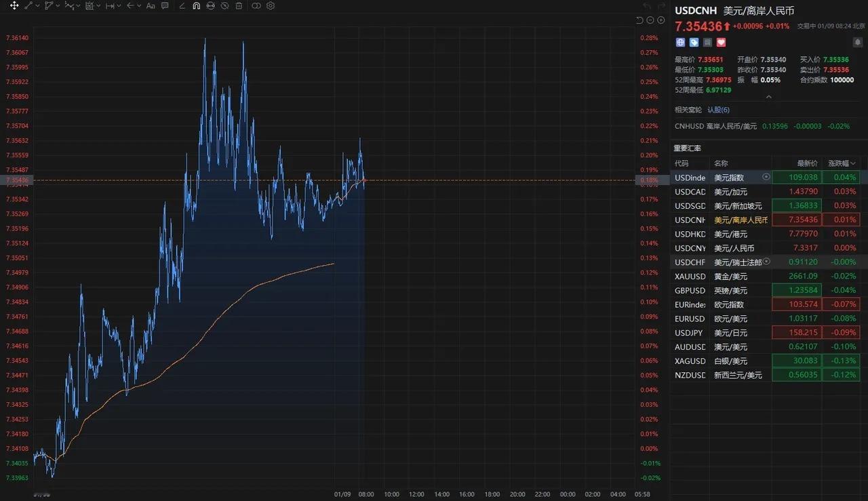Sort table by 涨跌幅 column
The height and width of the screenshot is (501, 868).
(841, 163)
